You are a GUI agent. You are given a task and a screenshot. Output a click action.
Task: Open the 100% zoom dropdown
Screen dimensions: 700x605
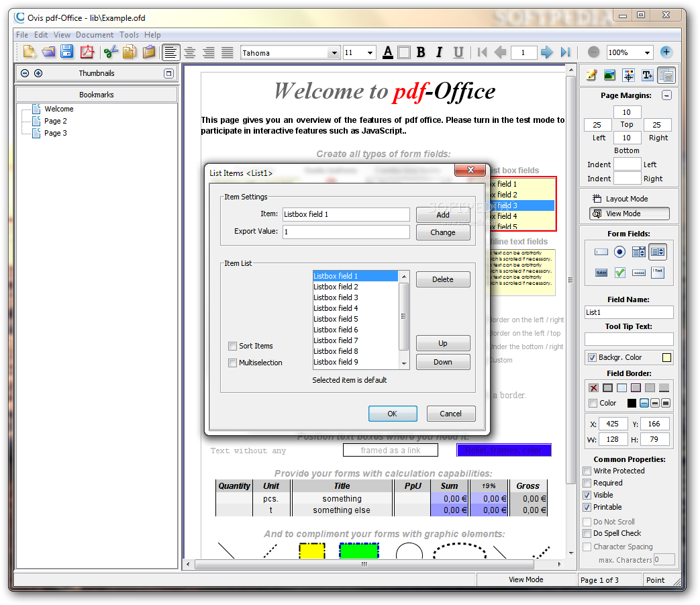pos(647,52)
